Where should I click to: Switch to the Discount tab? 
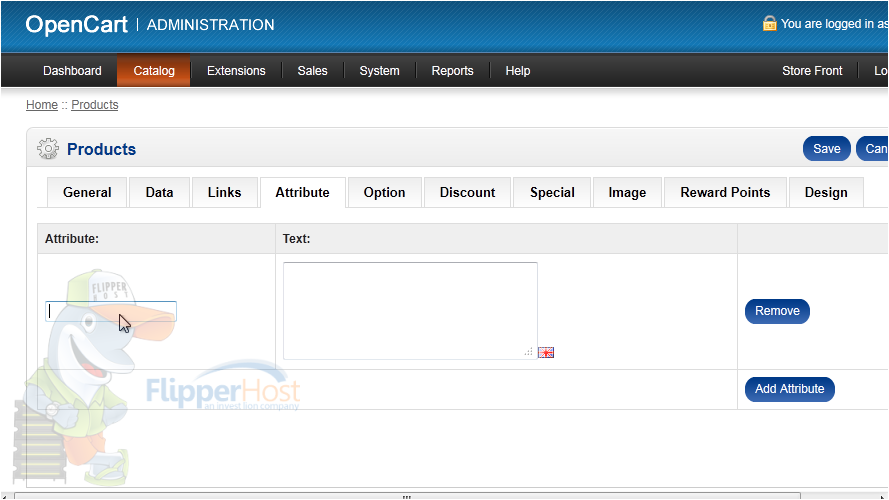tap(468, 193)
